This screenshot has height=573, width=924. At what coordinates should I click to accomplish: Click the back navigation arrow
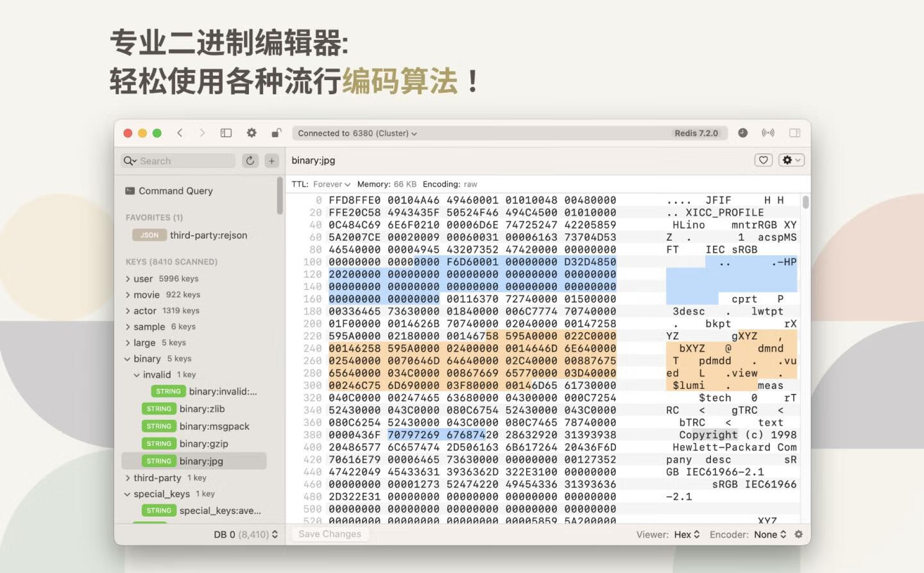[x=180, y=133]
